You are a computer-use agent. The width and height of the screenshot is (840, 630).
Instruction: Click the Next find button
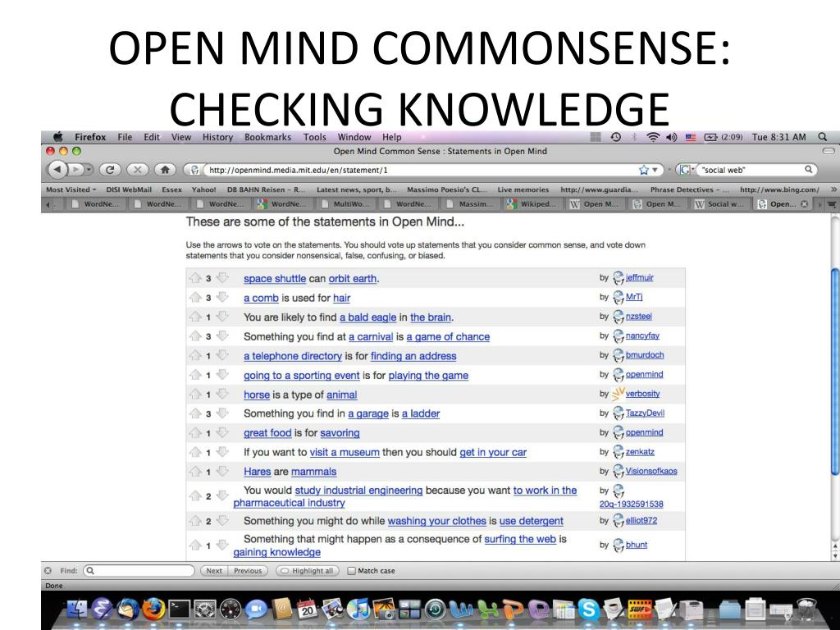click(x=214, y=571)
